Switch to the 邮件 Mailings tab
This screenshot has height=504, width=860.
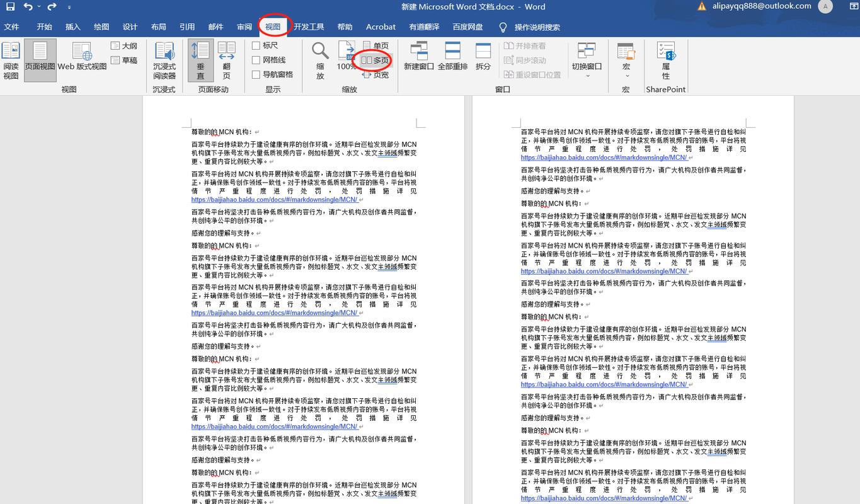click(x=215, y=27)
